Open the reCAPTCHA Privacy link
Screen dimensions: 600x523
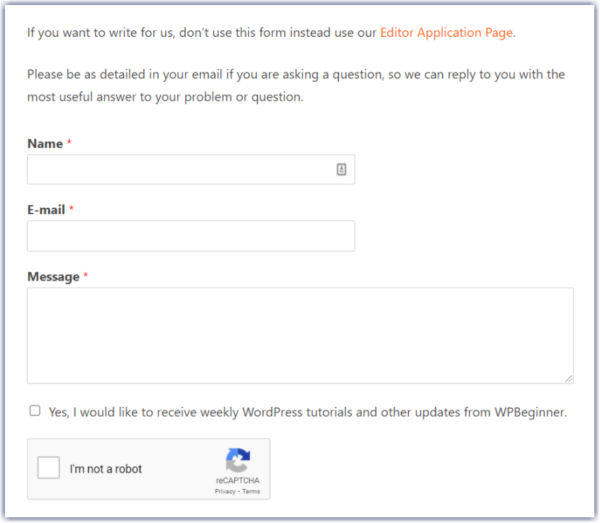(x=225, y=492)
